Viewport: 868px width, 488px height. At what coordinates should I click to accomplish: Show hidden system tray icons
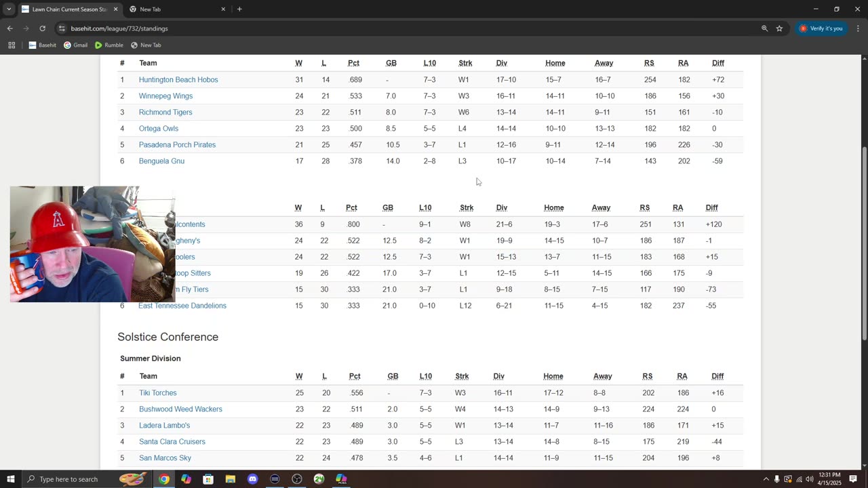tap(766, 479)
